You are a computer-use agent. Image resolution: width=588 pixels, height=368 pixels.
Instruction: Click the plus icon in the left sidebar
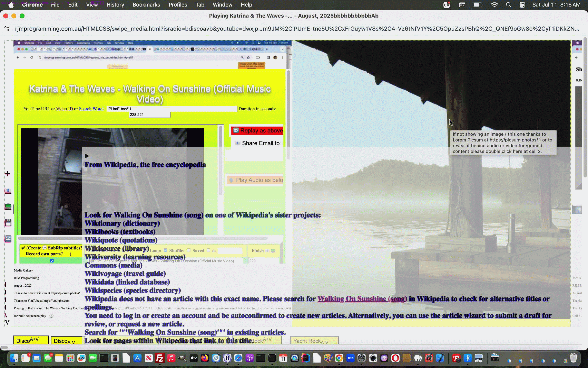click(8, 174)
